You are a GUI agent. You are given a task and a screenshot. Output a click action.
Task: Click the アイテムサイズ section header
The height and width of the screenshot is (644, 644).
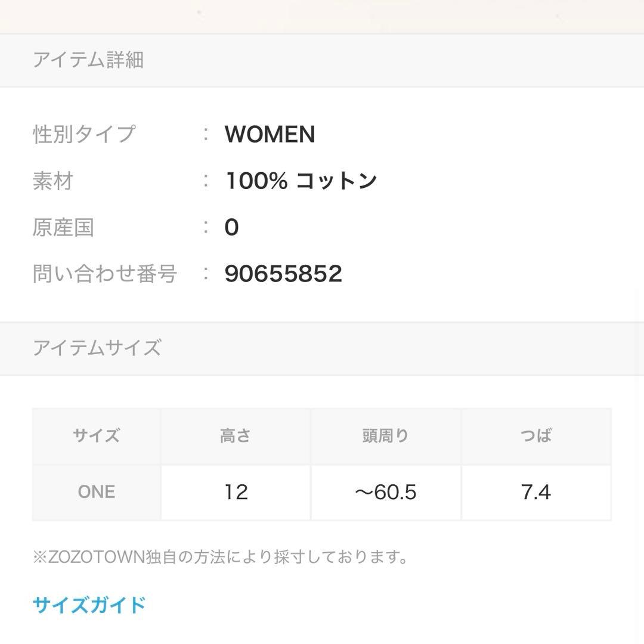[96, 348]
